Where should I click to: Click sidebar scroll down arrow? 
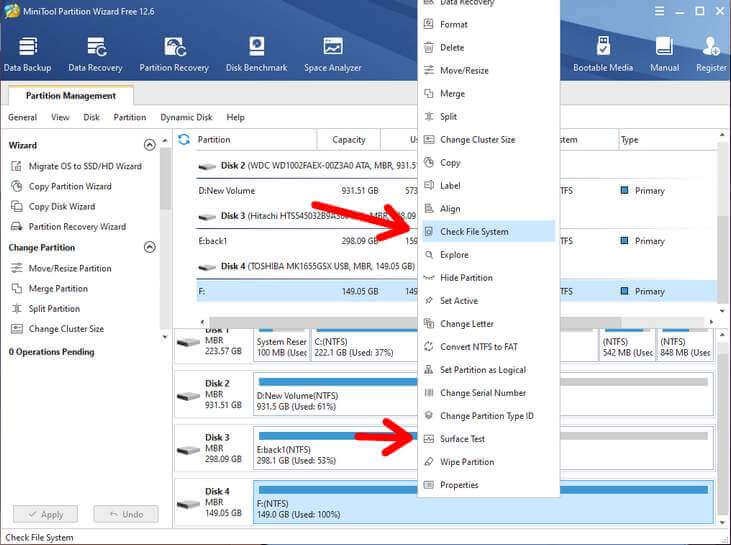pyautogui.click(x=165, y=337)
